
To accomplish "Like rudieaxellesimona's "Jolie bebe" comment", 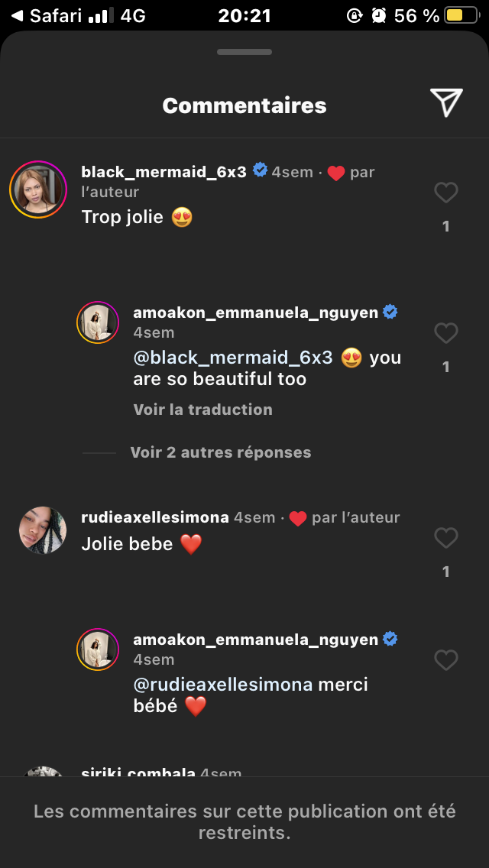I will click(445, 538).
